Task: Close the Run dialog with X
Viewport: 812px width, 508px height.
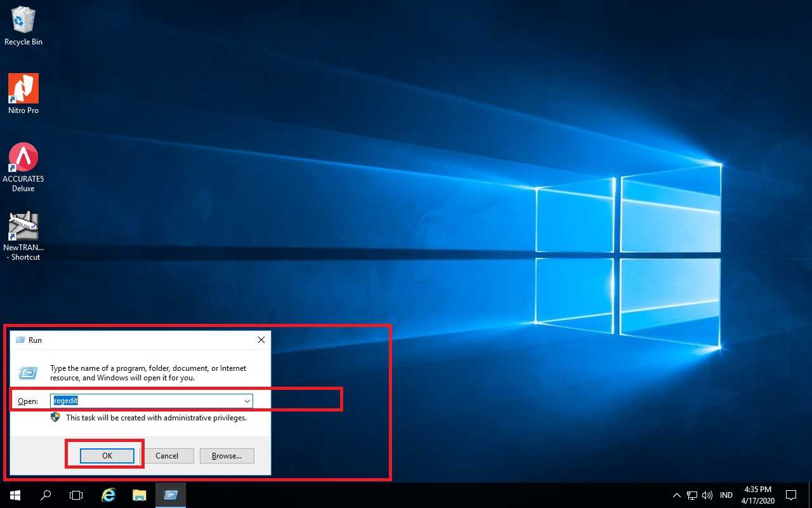Action: (x=261, y=340)
